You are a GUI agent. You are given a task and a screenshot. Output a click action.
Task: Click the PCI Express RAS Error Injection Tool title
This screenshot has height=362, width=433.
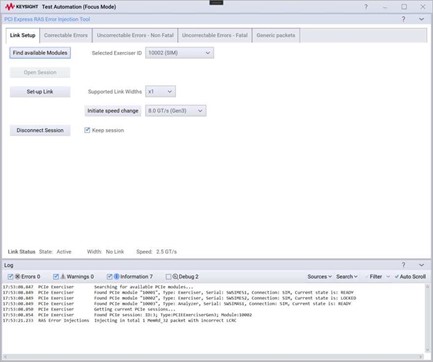click(x=47, y=19)
